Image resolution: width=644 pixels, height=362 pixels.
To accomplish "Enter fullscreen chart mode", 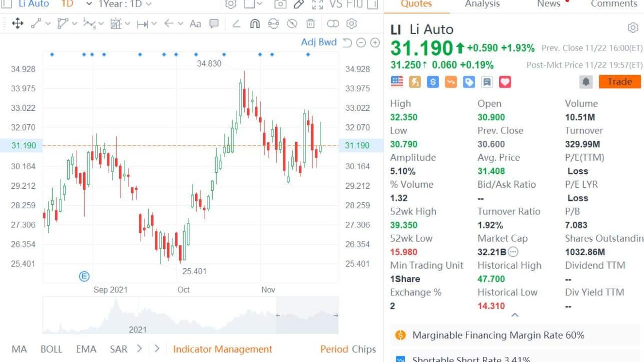I will tap(318, 4).
